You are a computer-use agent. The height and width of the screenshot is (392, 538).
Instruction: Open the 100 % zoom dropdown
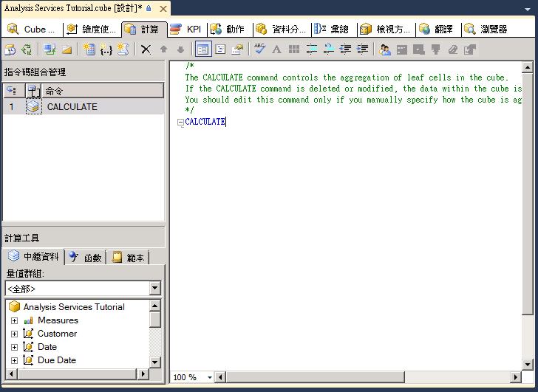[x=209, y=378]
